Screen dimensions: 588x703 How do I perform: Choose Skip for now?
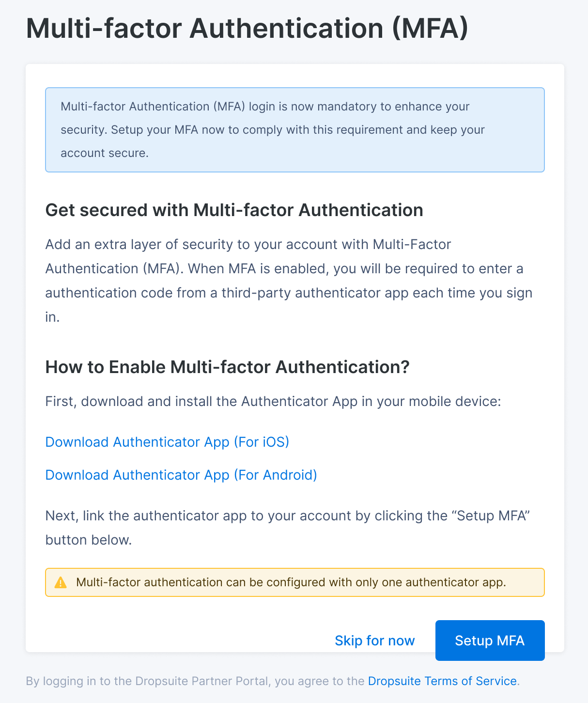(x=374, y=641)
